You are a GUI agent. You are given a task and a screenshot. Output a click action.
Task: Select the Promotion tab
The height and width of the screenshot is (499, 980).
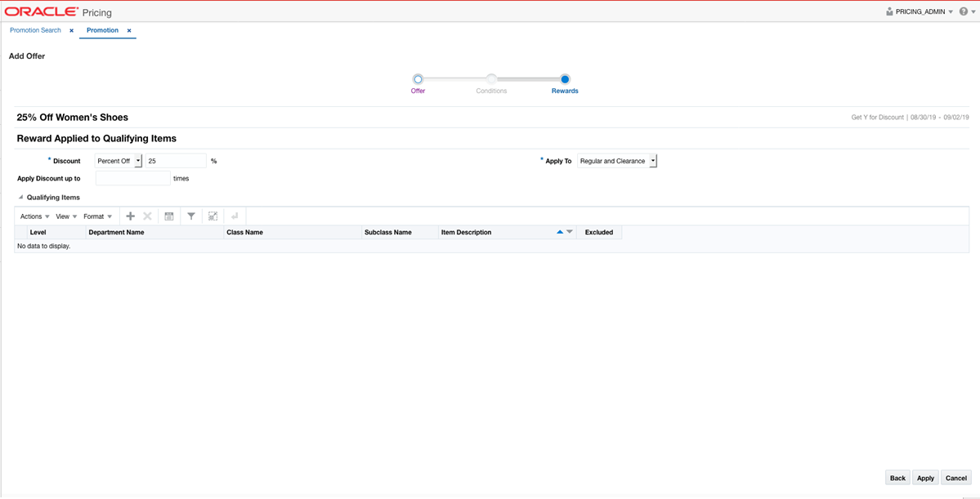[x=102, y=30]
